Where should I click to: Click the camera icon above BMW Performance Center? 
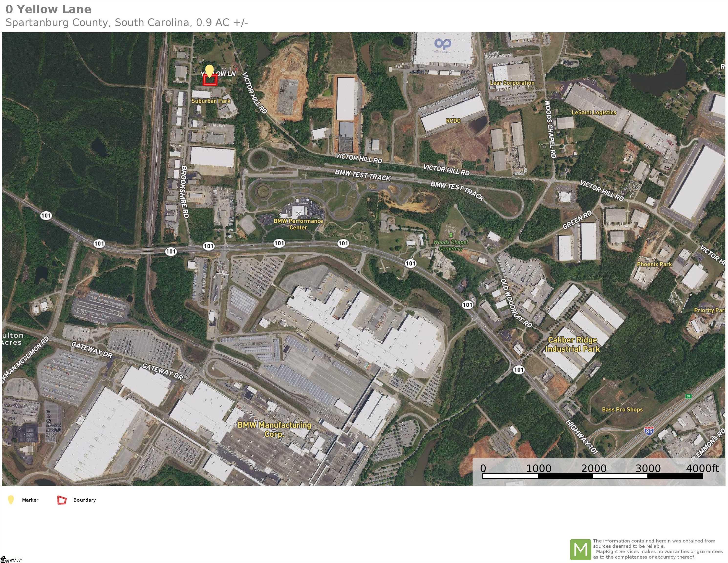click(x=298, y=214)
